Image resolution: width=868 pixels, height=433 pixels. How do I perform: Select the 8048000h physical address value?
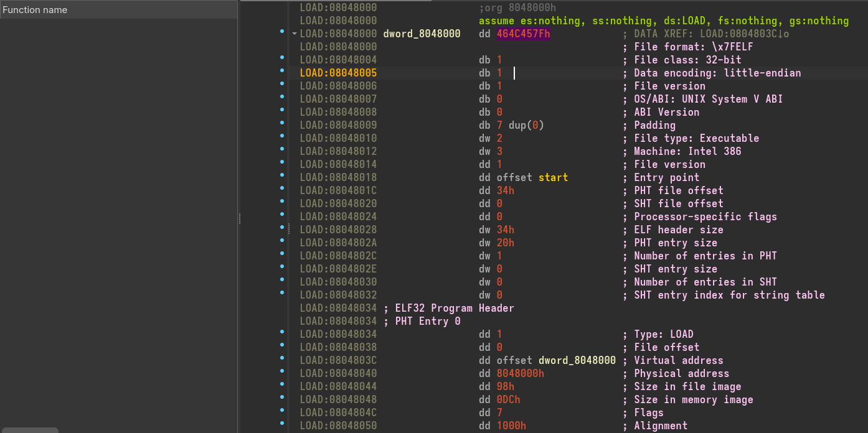pyautogui.click(x=521, y=373)
